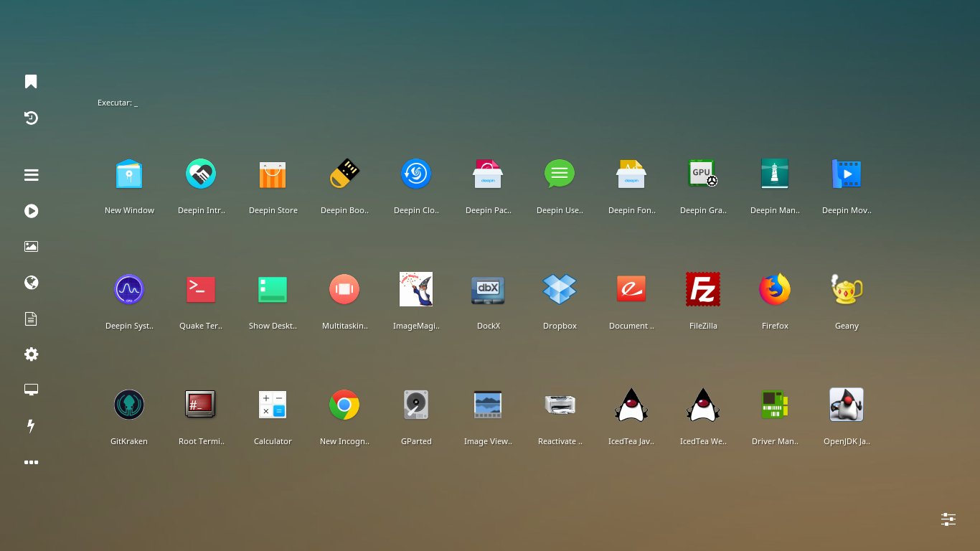The width and height of the screenshot is (980, 551).
Task: Open GParted disk icon
Action: point(416,405)
